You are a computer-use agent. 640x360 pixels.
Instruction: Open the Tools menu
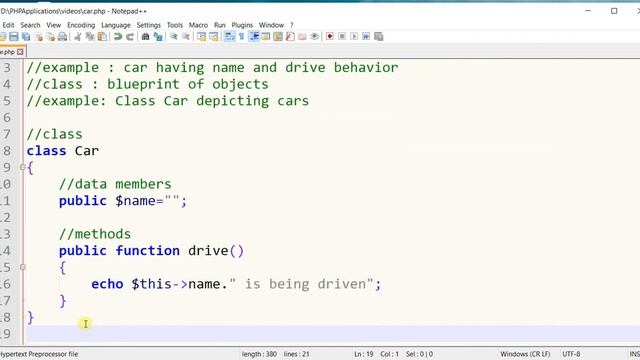pos(175,25)
